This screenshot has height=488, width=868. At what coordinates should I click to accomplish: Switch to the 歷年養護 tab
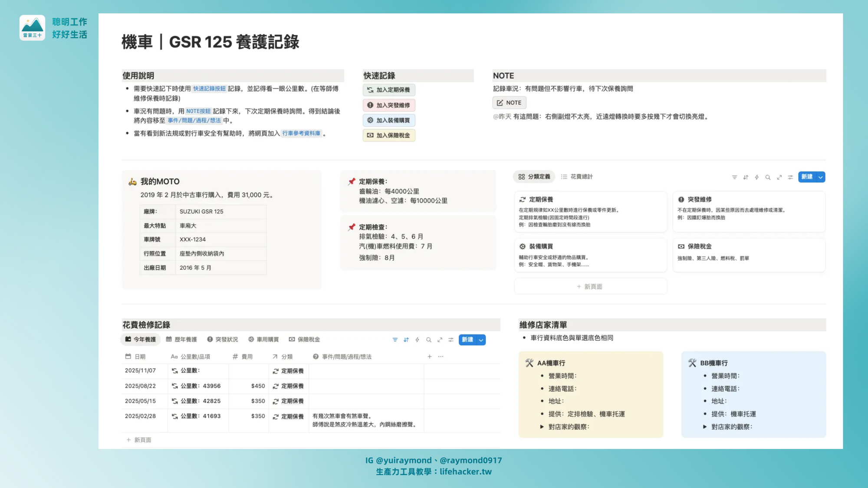(181, 339)
